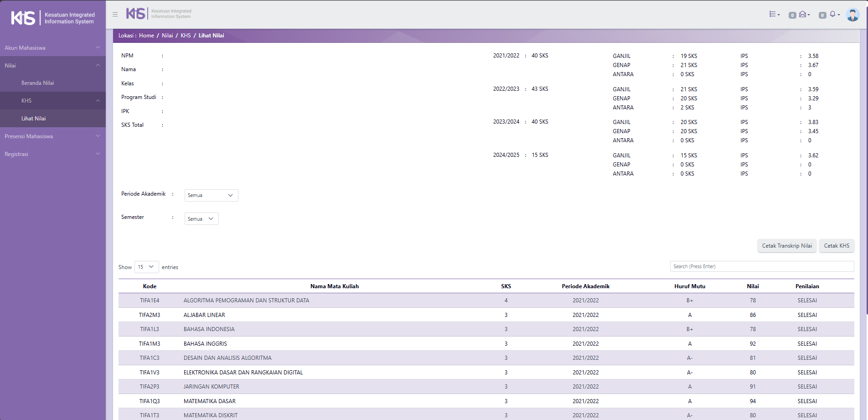Open the Periode Akademik dropdown
The width and height of the screenshot is (868, 420).
click(x=211, y=195)
